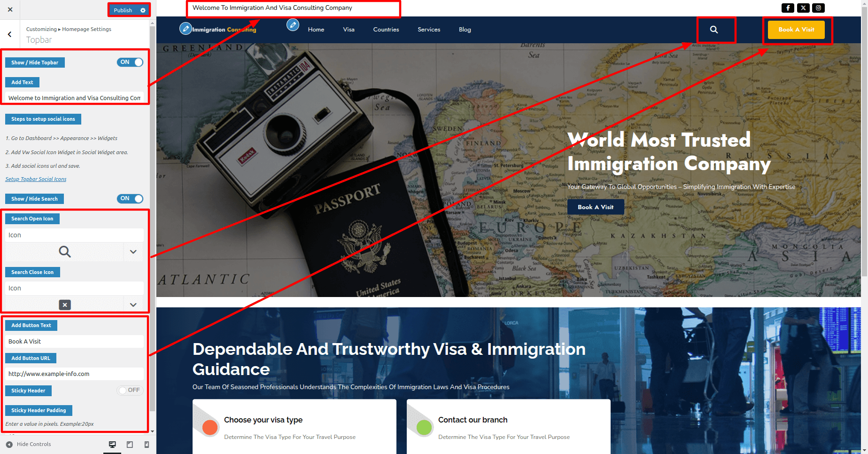Toggle the Show / Hide Topbar switch

130,62
